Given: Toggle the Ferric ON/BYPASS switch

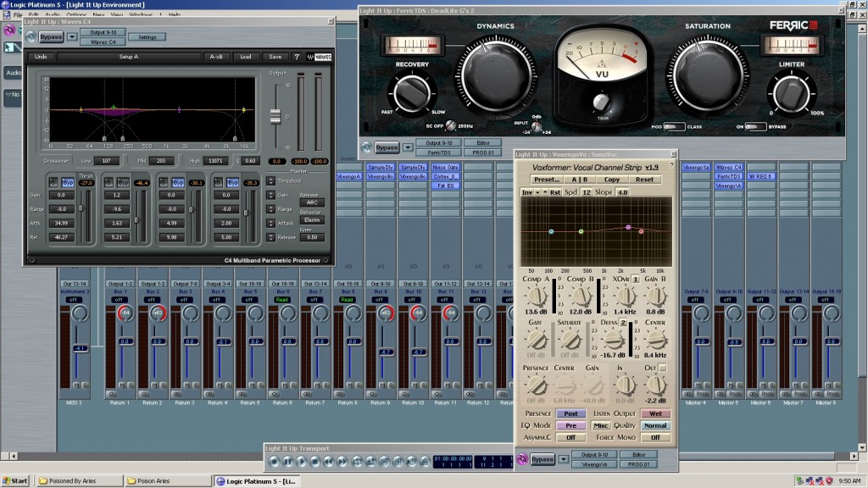Looking at the screenshot, I should (x=754, y=126).
